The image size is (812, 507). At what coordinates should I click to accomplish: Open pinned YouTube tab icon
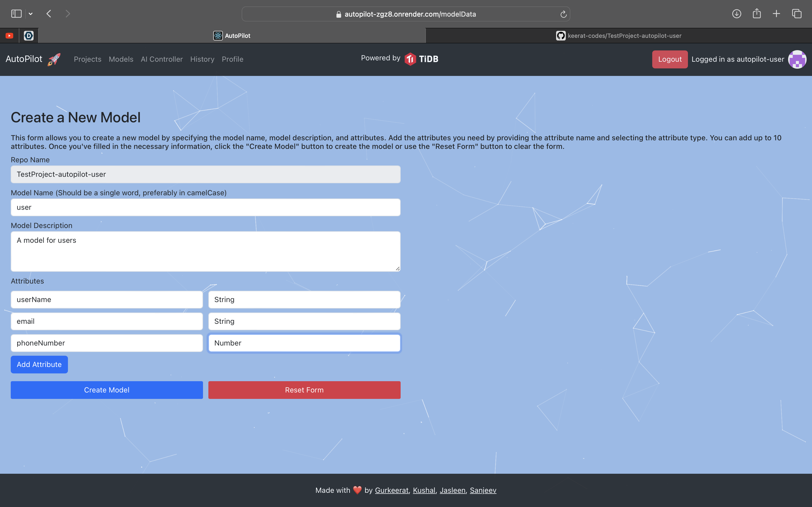9,35
